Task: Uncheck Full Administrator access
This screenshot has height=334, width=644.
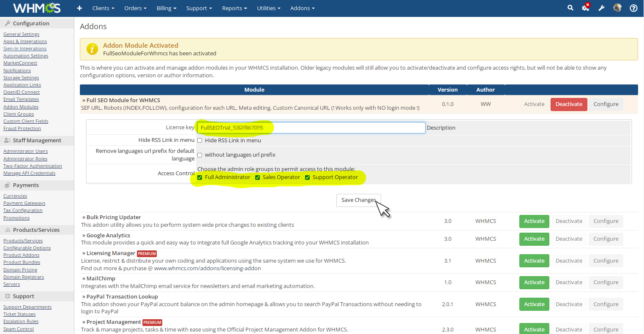Action: [x=200, y=177]
